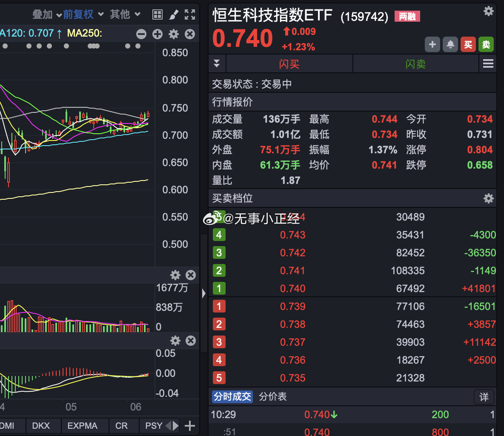Select the drawing pen tool icon
This screenshot has height=436, width=504.
[x=174, y=14]
